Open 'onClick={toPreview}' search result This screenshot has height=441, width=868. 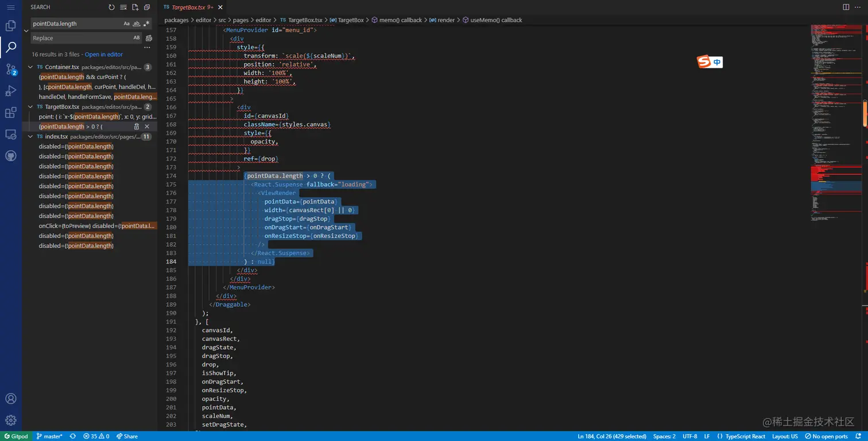pyautogui.click(x=97, y=226)
